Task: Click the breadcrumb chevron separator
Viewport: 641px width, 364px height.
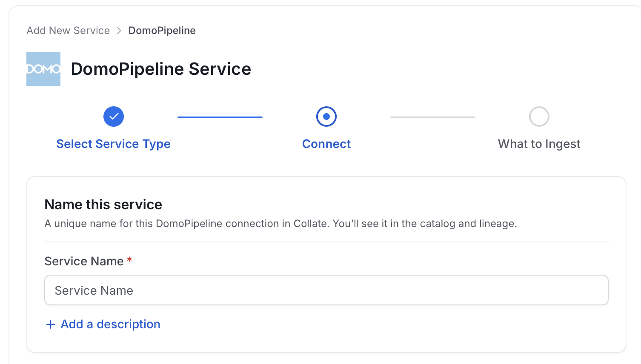Action: (119, 31)
